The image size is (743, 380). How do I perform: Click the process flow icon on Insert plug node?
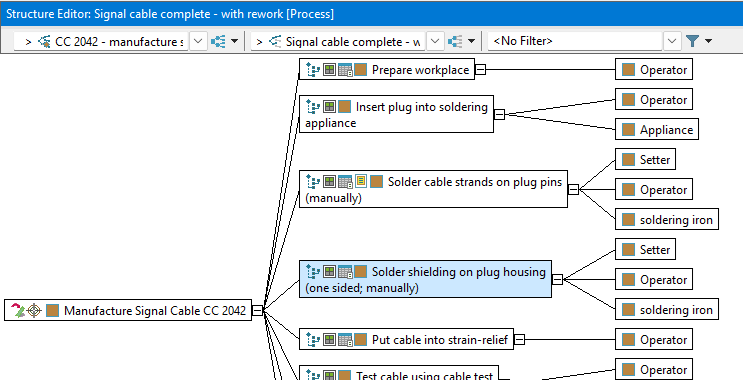(x=313, y=107)
